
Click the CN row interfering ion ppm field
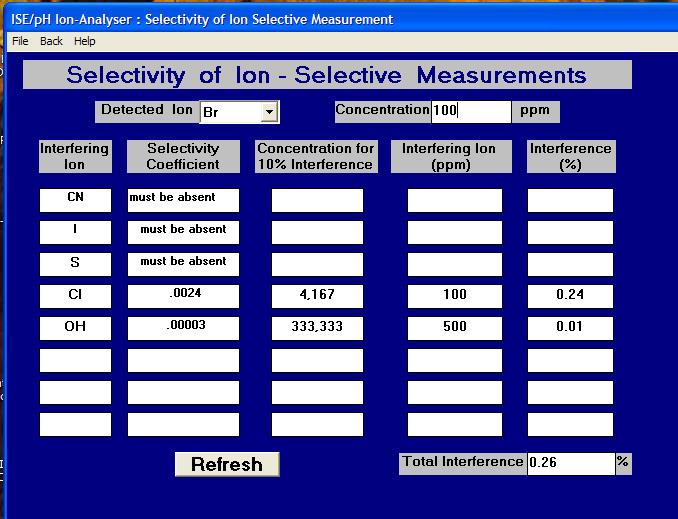coord(455,200)
